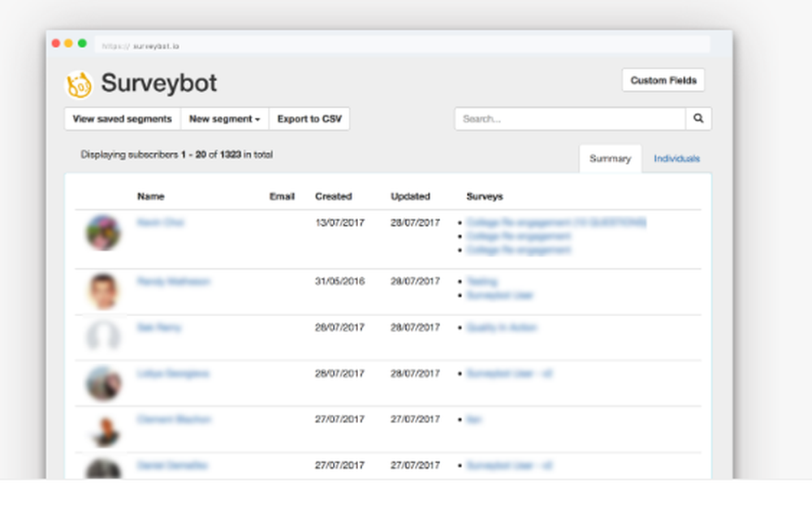Screen dimensions: 812x506
Task: View saved segments
Action: pos(123,119)
